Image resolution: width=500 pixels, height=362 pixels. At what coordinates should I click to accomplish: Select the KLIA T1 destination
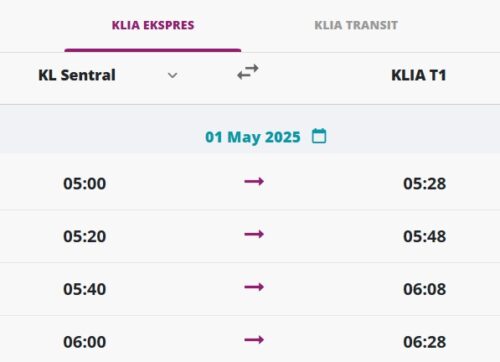pos(419,75)
